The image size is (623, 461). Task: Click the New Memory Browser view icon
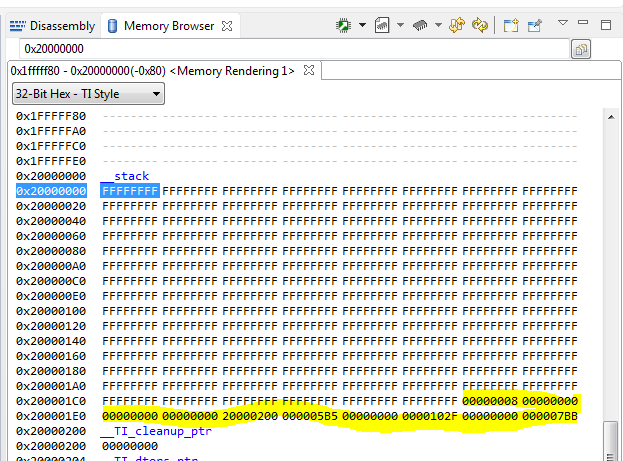[511, 25]
